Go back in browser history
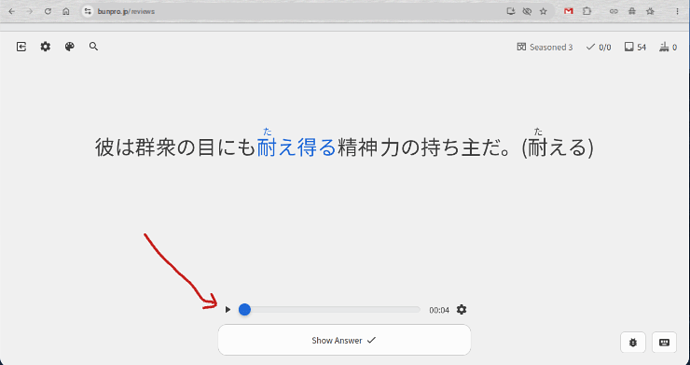The width and height of the screenshot is (690, 365). click(12, 11)
